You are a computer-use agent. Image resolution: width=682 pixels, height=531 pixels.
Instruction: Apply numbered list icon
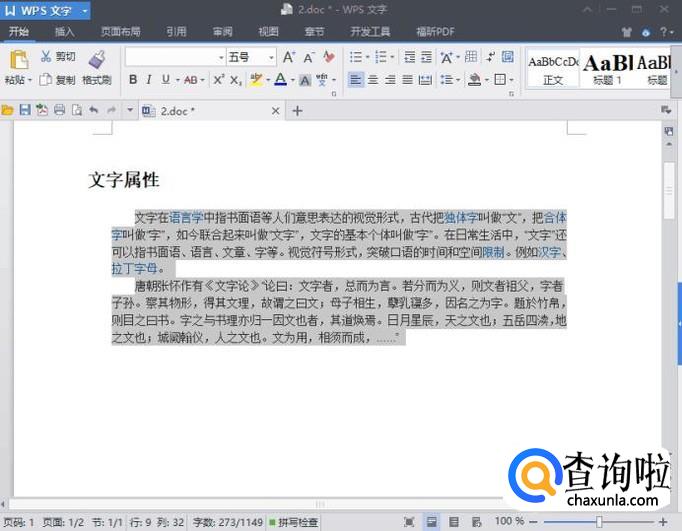(x=381, y=57)
